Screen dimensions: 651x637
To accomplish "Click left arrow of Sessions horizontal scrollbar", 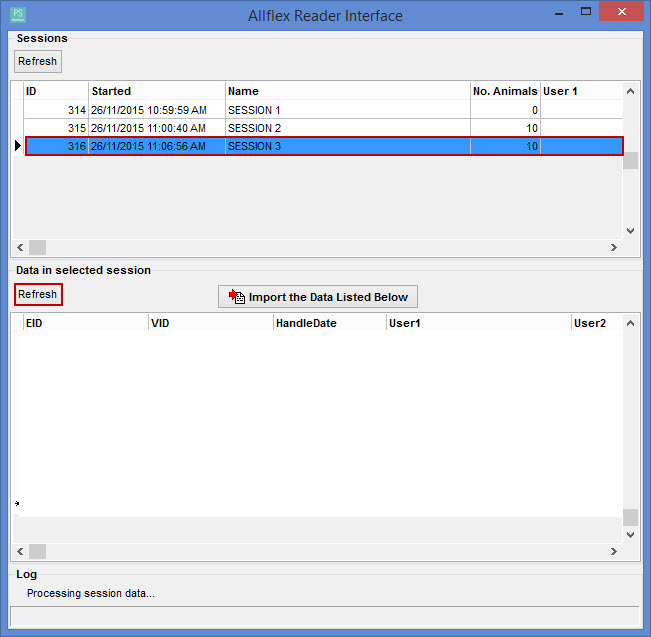I will click(20, 247).
